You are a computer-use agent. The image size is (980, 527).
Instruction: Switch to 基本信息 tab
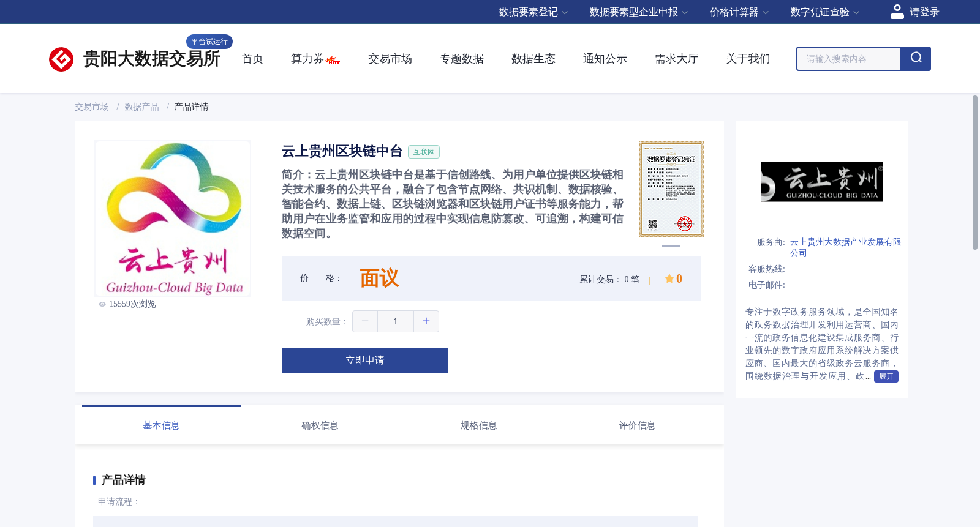click(161, 425)
